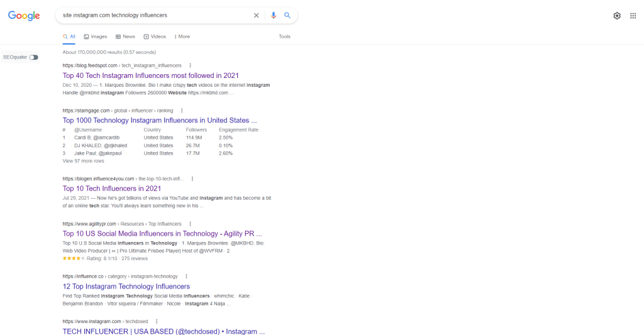Open Top 1000 Technology Instagram Influencers link
The height and width of the screenshot is (335, 644).
pyautogui.click(x=160, y=120)
